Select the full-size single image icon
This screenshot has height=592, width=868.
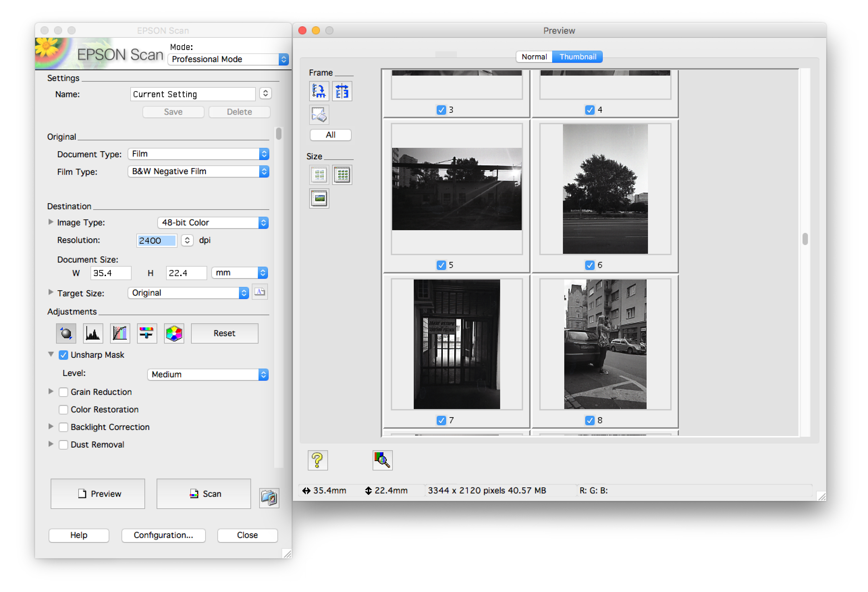click(x=319, y=198)
